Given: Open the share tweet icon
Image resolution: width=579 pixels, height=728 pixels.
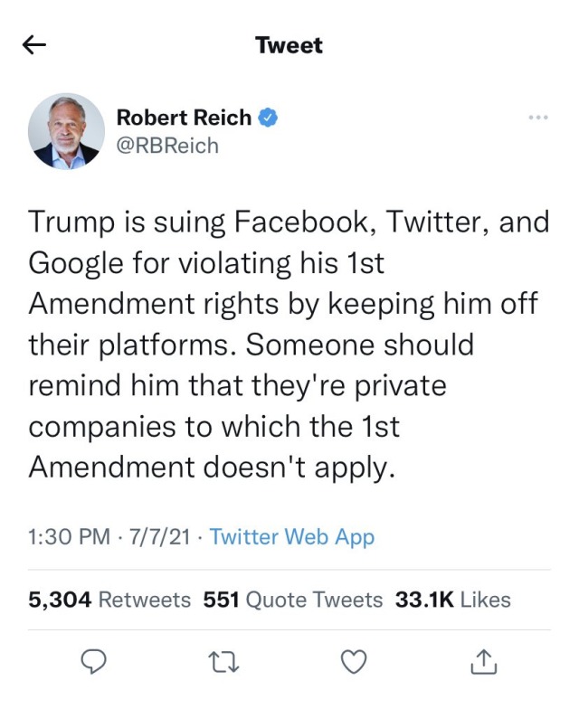Looking at the screenshot, I should pyautogui.click(x=483, y=664).
